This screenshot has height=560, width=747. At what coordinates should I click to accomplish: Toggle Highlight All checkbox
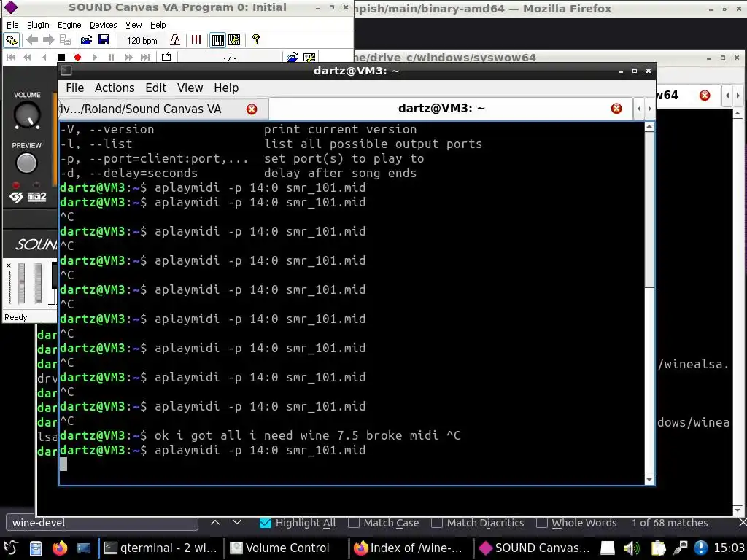pyautogui.click(x=265, y=523)
